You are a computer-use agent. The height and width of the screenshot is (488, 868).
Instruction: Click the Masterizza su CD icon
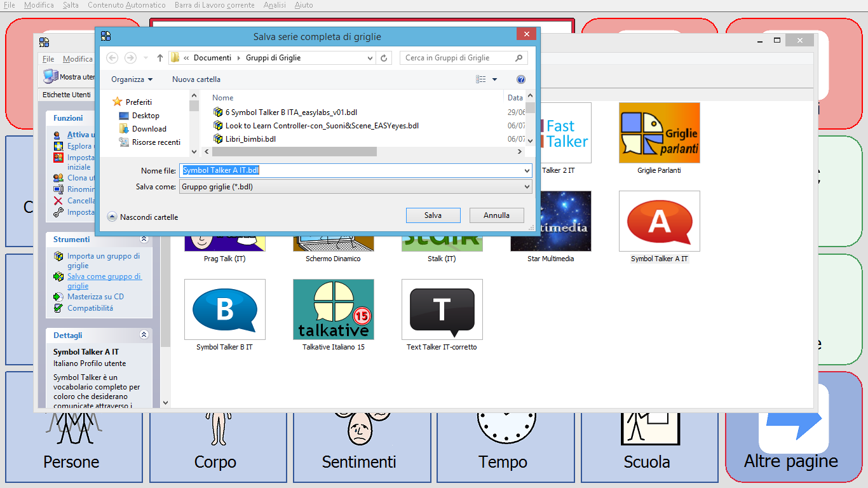(x=58, y=297)
